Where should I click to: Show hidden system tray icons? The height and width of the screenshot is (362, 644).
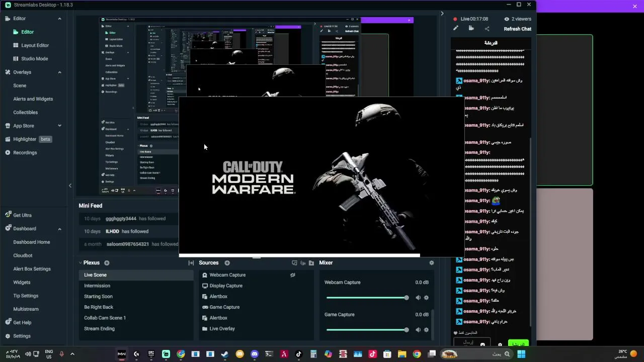click(x=72, y=354)
